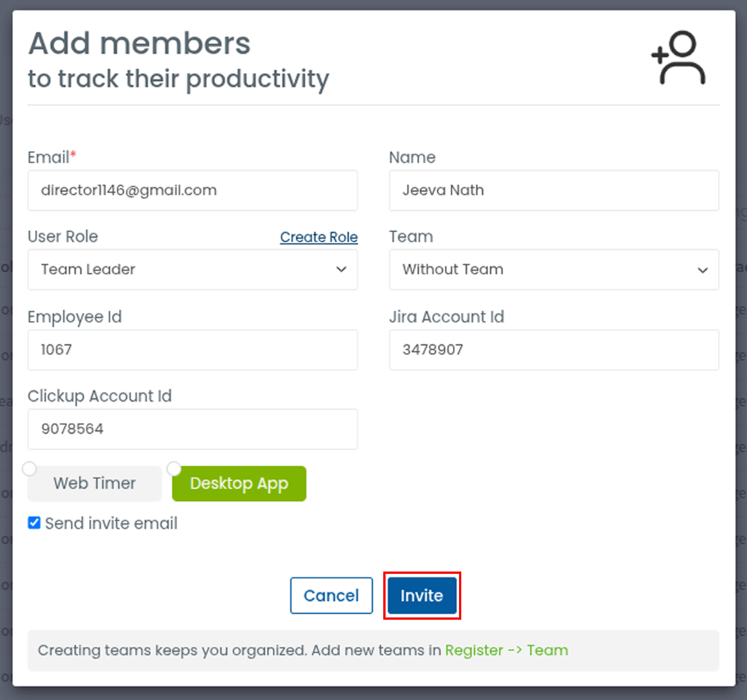Image resolution: width=747 pixels, height=700 pixels.
Task: Click the Send invite email label
Action: (x=112, y=524)
